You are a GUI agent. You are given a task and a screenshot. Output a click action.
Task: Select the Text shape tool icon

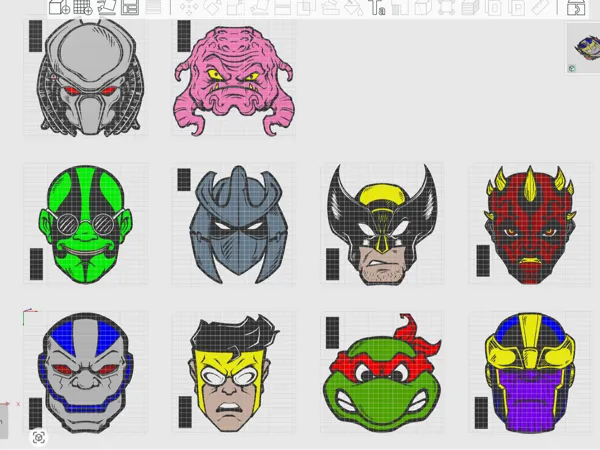[x=377, y=7]
